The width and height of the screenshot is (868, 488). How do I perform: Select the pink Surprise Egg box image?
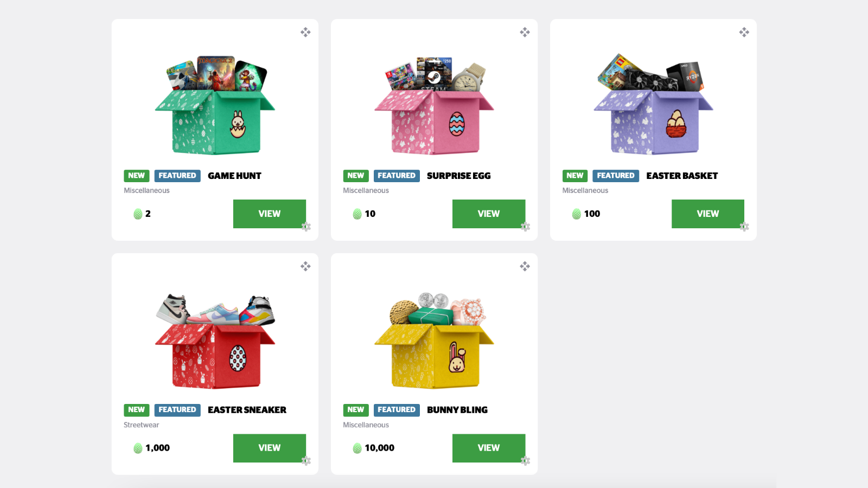(x=434, y=105)
